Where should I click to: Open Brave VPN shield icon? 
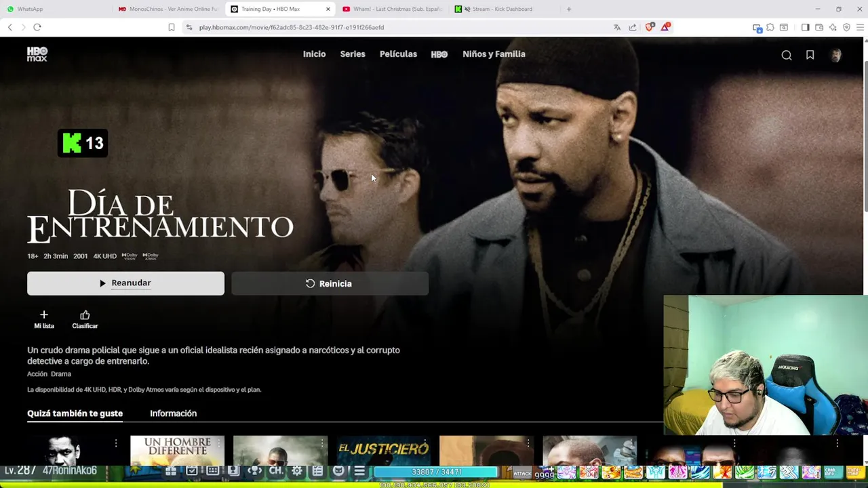[846, 27]
